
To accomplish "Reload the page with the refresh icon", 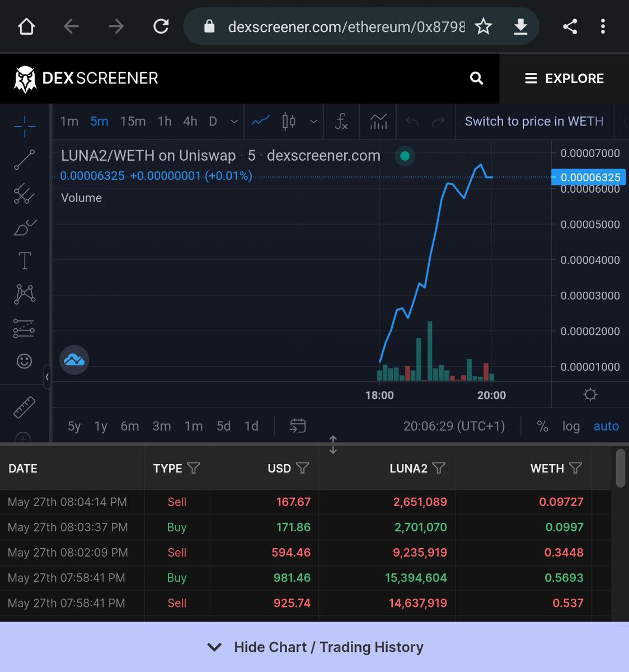I will click(161, 26).
